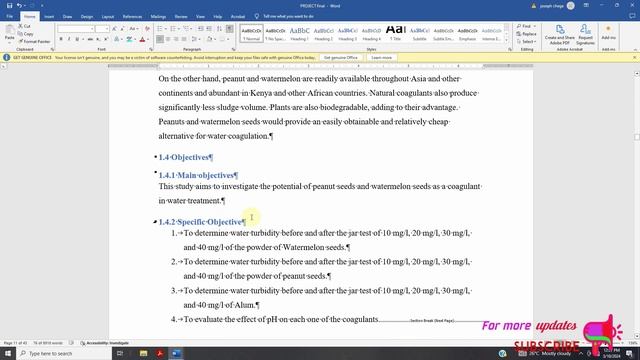The width and height of the screenshot is (640, 360).
Task: Open line and paragraph spacing dropdown
Action: click(195, 39)
